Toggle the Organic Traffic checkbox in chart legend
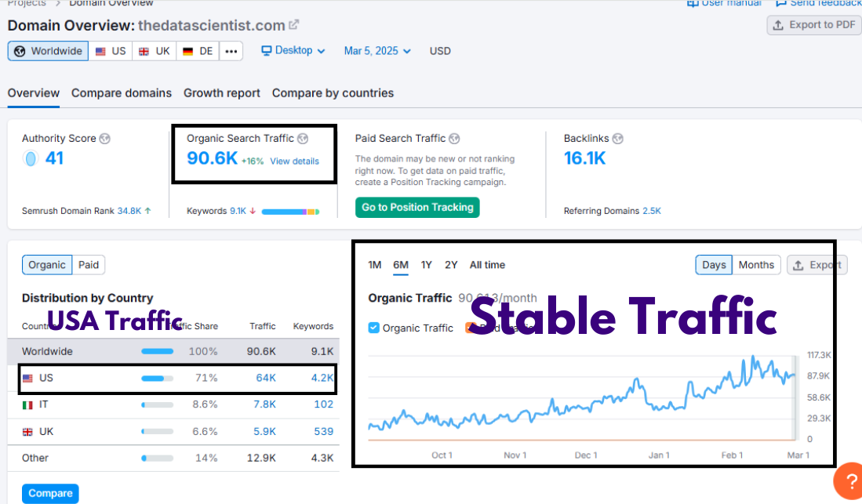 374,328
